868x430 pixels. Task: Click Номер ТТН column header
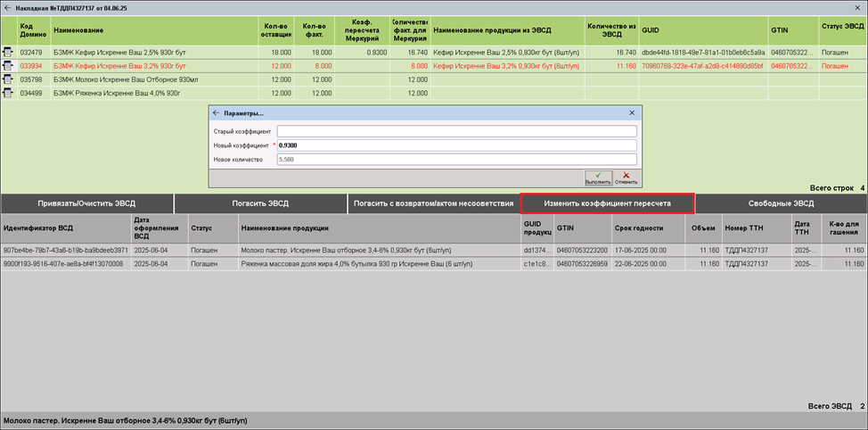tap(757, 227)
